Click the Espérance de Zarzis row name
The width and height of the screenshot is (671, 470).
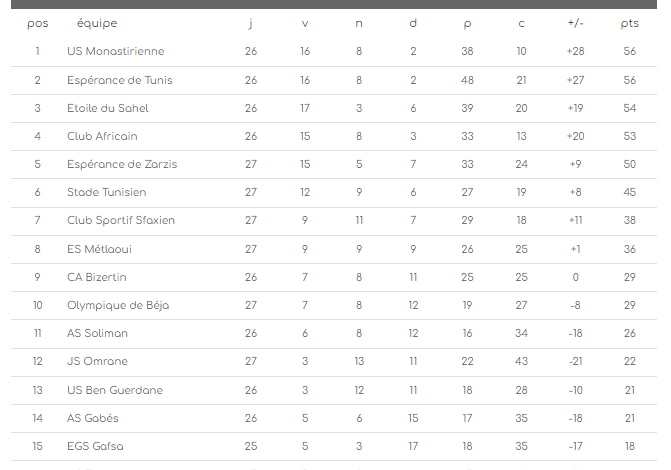click(x=122, y=164)
